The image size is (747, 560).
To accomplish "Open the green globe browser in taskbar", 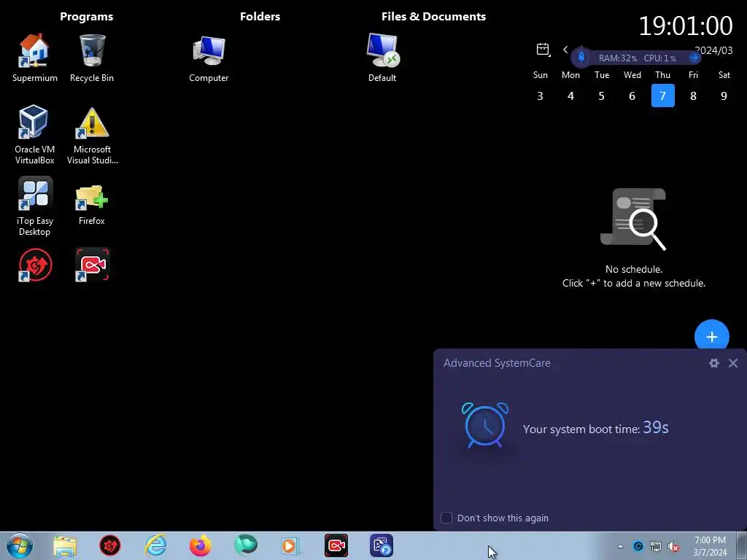I will click(246, 545).
